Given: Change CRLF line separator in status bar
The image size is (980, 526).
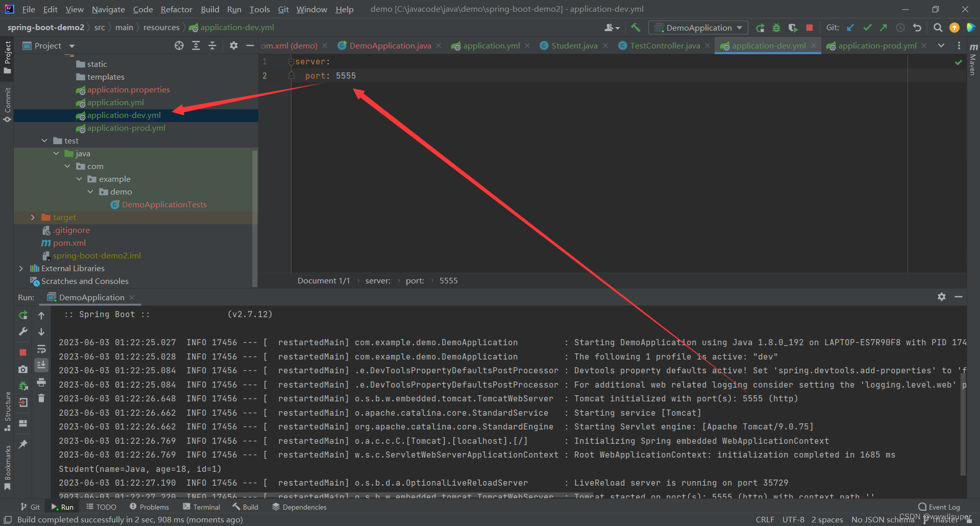Looking at the screenshot, I should coord(765,519).
